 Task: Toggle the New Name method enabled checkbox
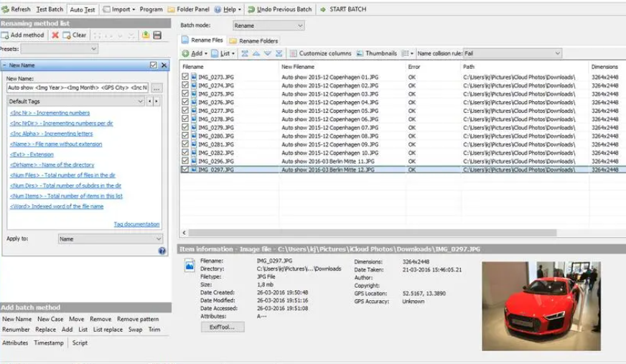154,65
